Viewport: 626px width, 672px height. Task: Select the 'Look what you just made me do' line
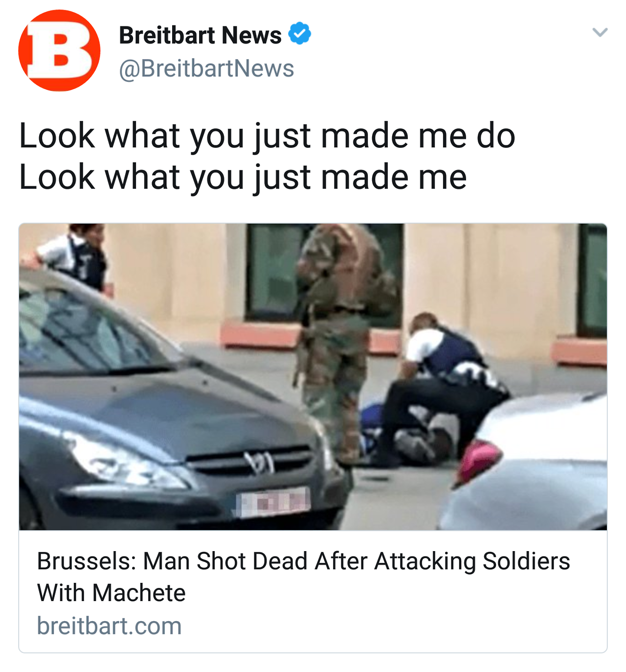267,136
